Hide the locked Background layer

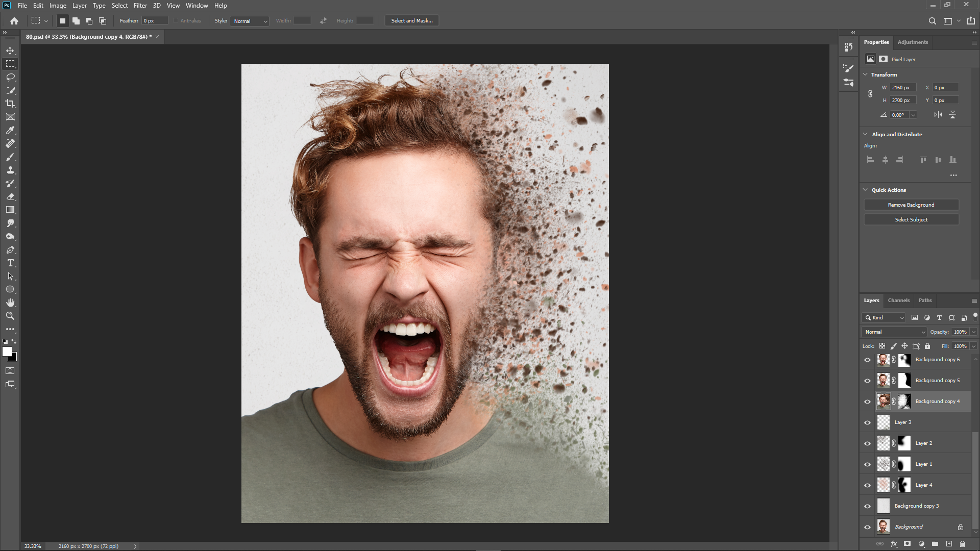pos(867,527)
